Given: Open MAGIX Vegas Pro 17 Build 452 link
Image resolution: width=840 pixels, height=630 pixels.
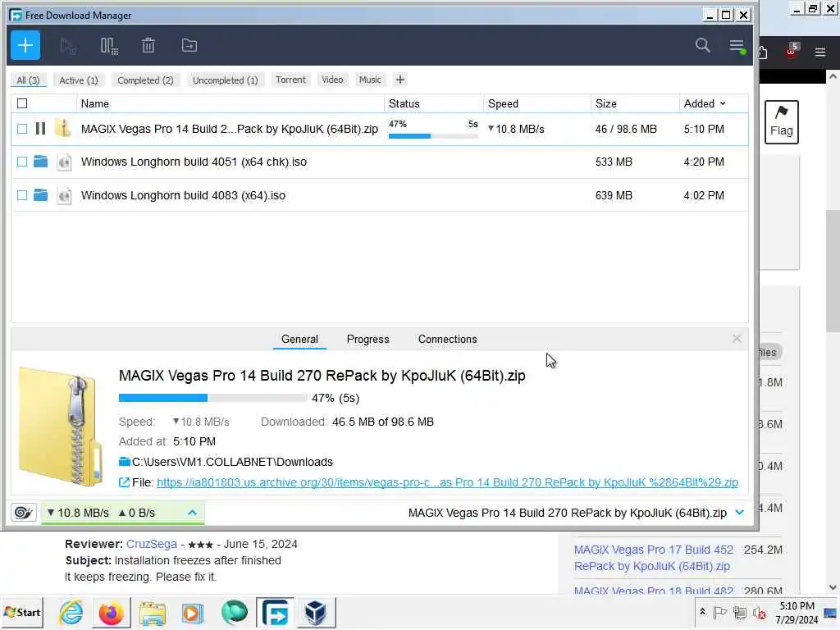Looking at the screenshot, I should pos(654,558).
